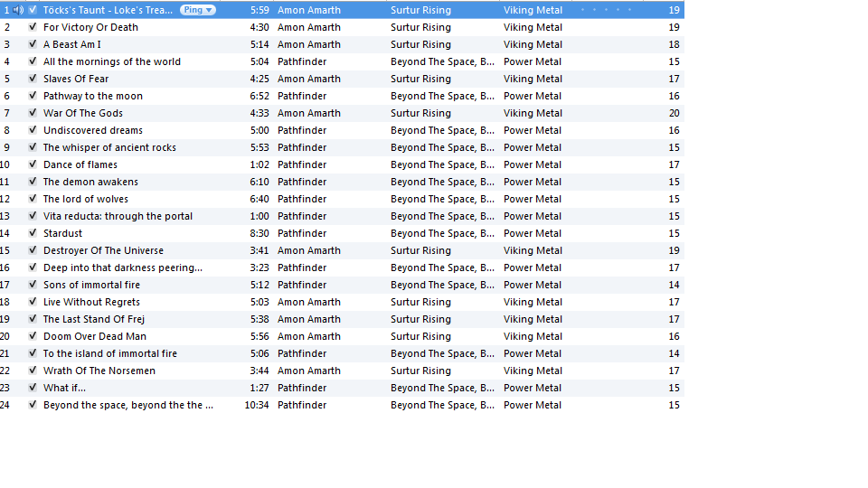Select Deep into that darkness peering...
868x488 pixels.
pyautogui.click(x=123, y=267)
